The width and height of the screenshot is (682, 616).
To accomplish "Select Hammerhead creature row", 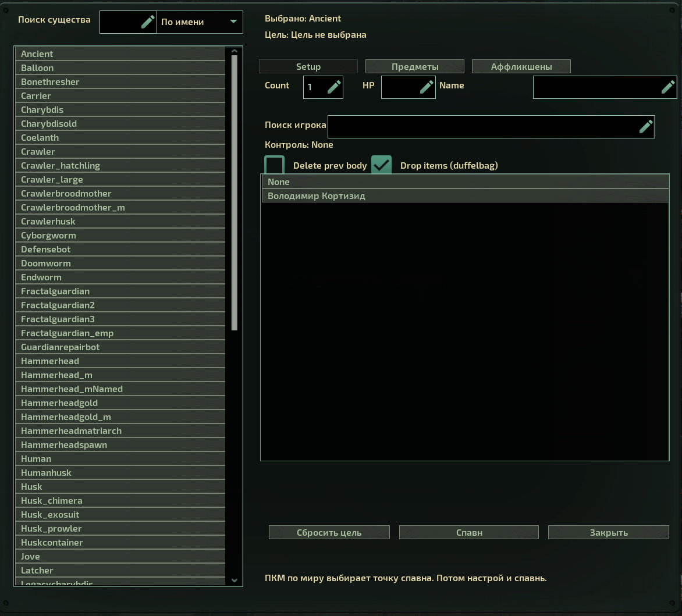I will pos(120,361).
